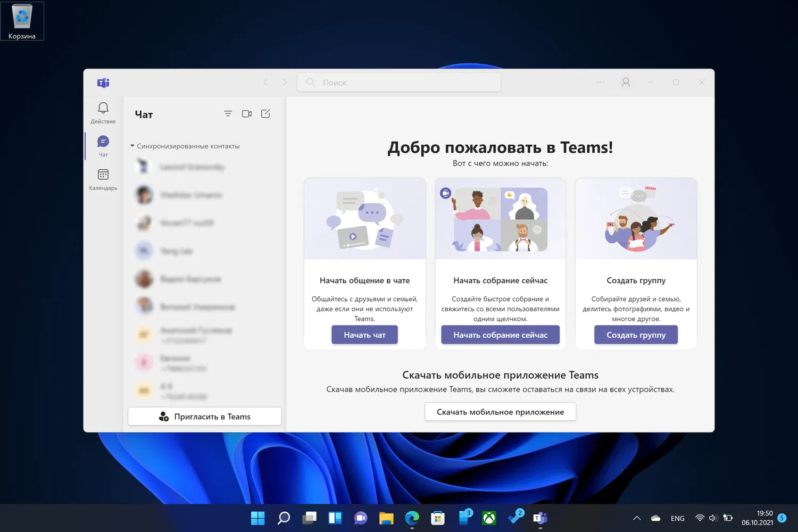798x532 pixels.
Task: Open File Explorer from the taskbar
Action: pyautogui.click(x=386, y=518)
